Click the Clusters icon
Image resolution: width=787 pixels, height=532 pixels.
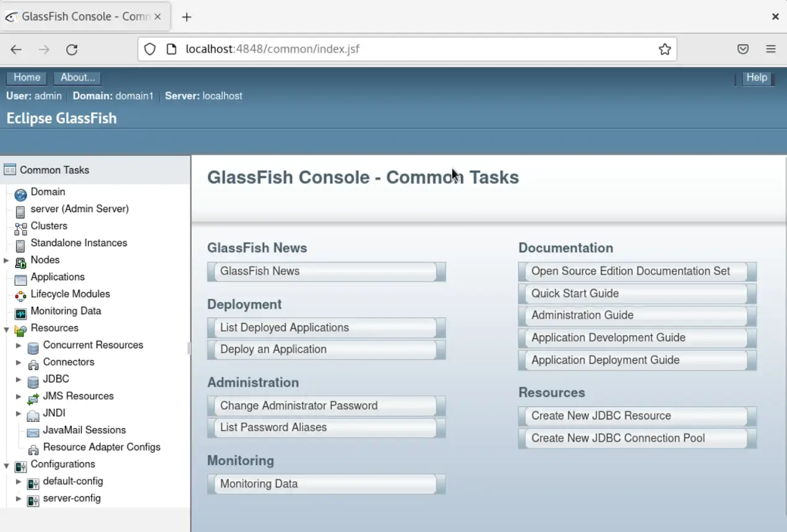coord(20,226)
